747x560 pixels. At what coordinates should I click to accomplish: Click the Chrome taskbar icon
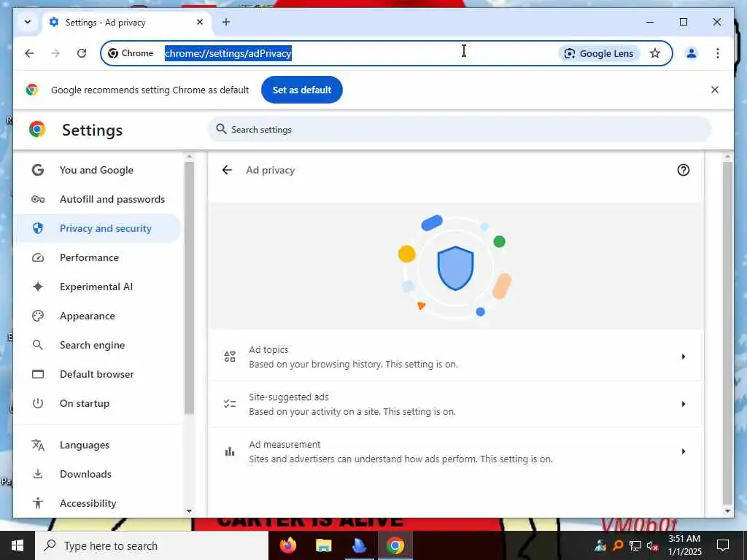coord(395,545)
